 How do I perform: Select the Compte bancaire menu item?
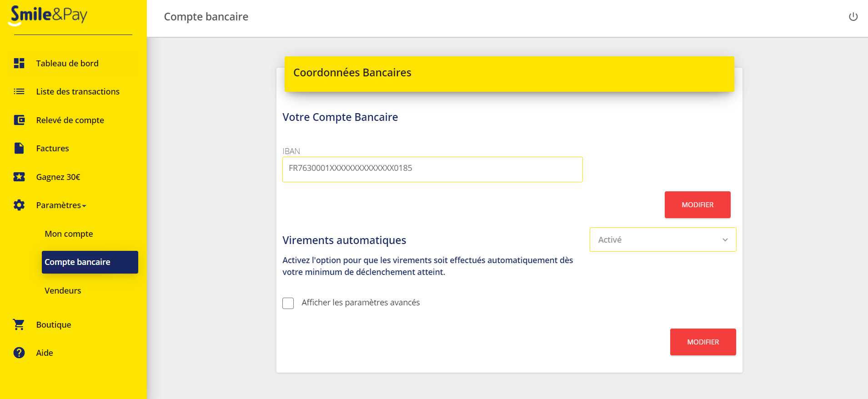[x=90, y=262]
